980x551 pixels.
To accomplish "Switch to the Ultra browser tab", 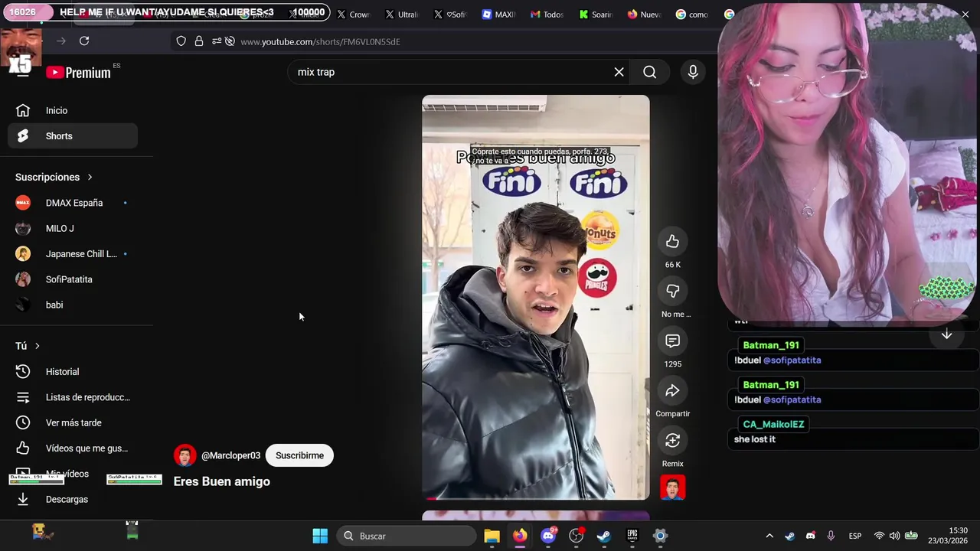I will (402, 15).
